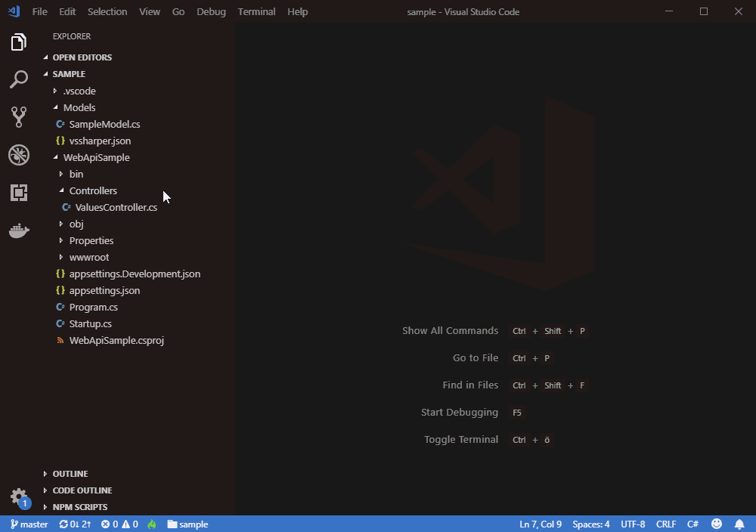Screen dimensions: 756x532
Task: Open the File menu
Action: 39,11
